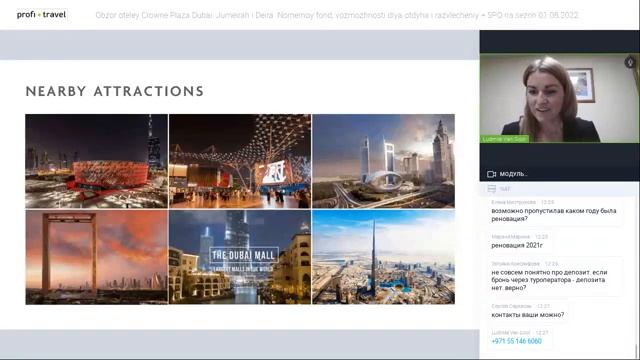This screenshot has width=640, height=360.
Task: Click the Ludmila Van Sool name label on video
Action: click(x=504, y=139)
